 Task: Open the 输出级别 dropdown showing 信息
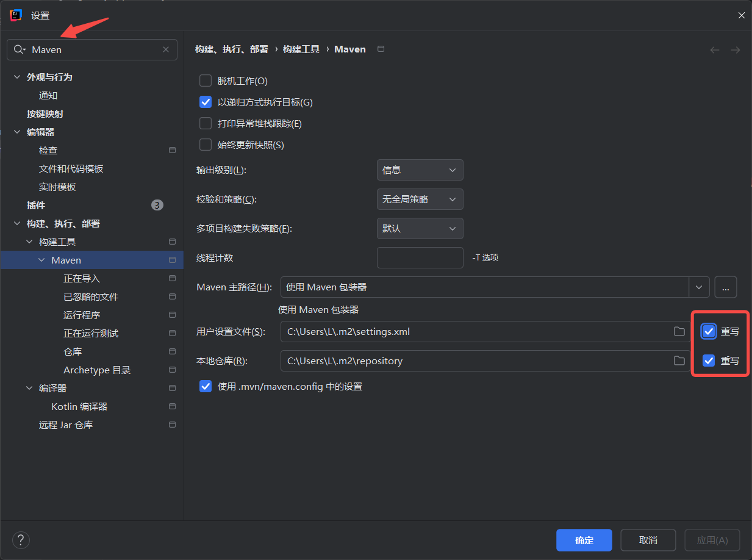click(420, 170)
